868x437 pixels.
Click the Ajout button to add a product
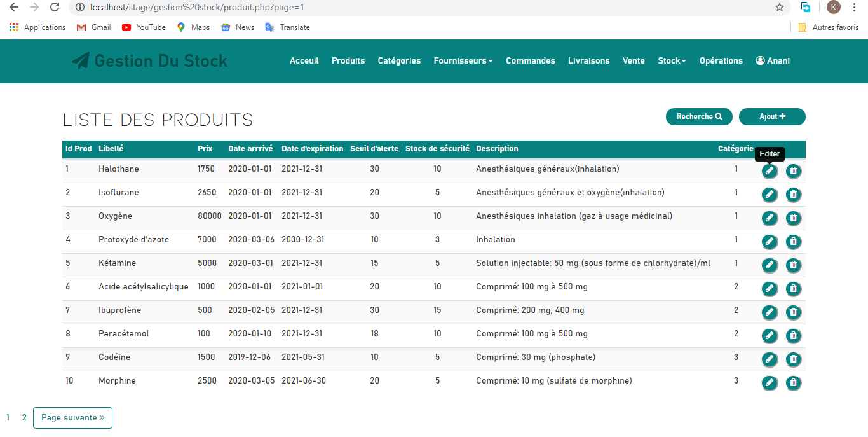click(x=772, y=116)
